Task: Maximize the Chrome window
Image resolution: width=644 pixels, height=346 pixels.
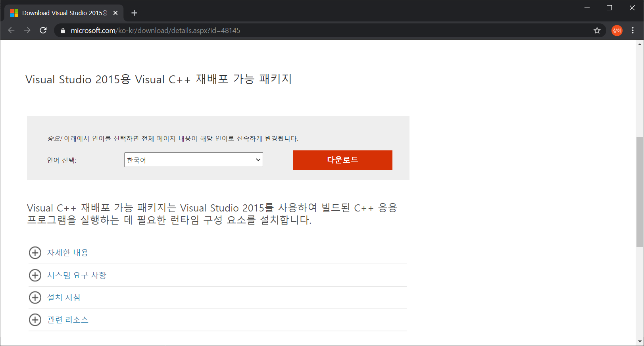Action: pos(609,8)
